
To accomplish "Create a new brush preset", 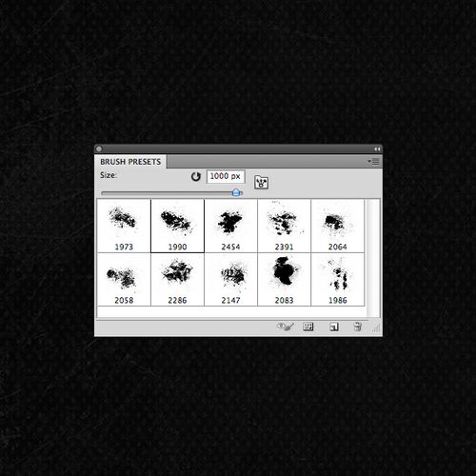I will [x=334, y=327].
